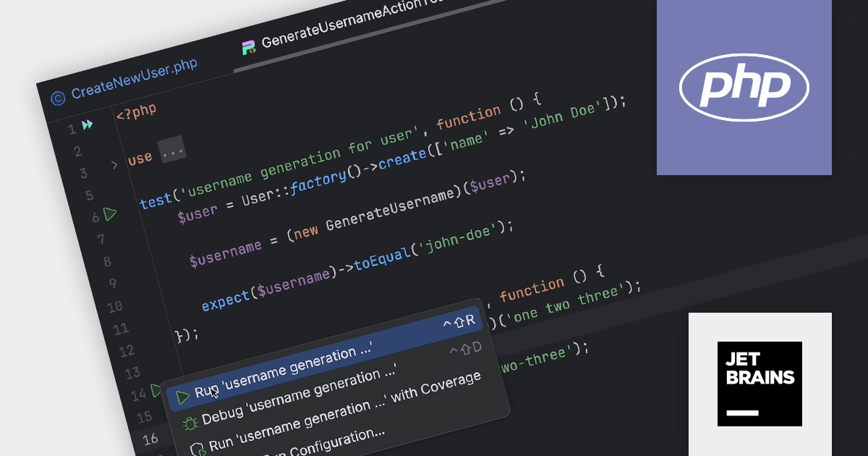Click the PHP logo
This screenshot has height=456, width=868.
744,88
